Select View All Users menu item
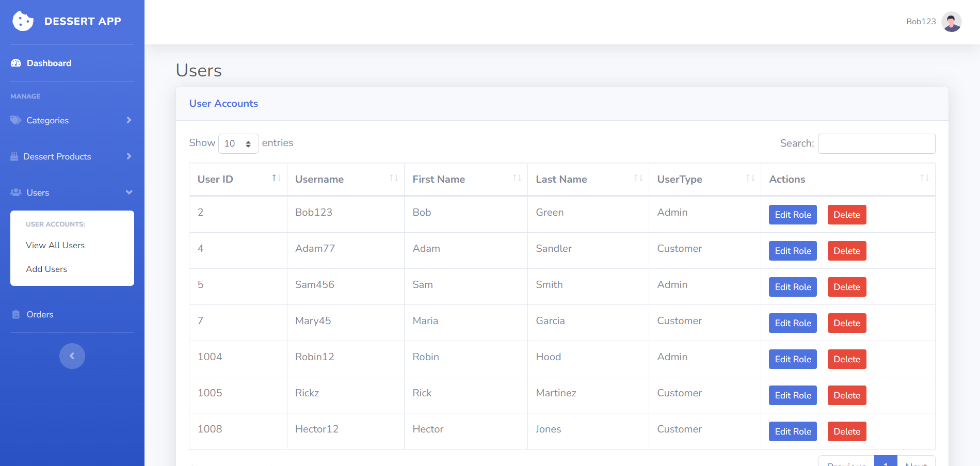This screenshot has height=466, width=980. (x=55, y=245)
